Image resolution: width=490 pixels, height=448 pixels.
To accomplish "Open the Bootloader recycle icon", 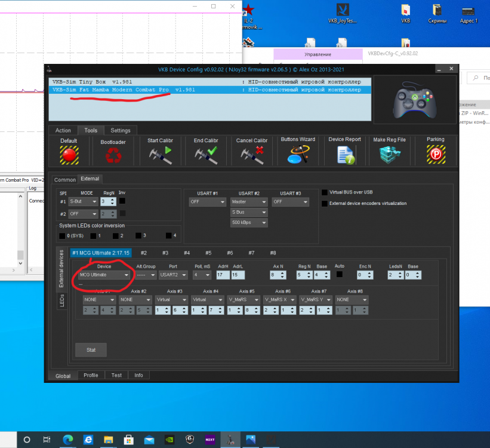I will click(x=113, y=155).
